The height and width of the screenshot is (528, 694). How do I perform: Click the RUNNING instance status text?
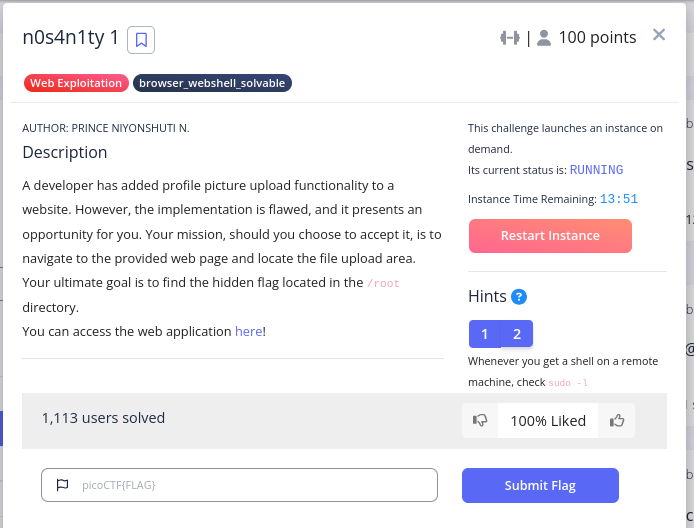(596, 170)
